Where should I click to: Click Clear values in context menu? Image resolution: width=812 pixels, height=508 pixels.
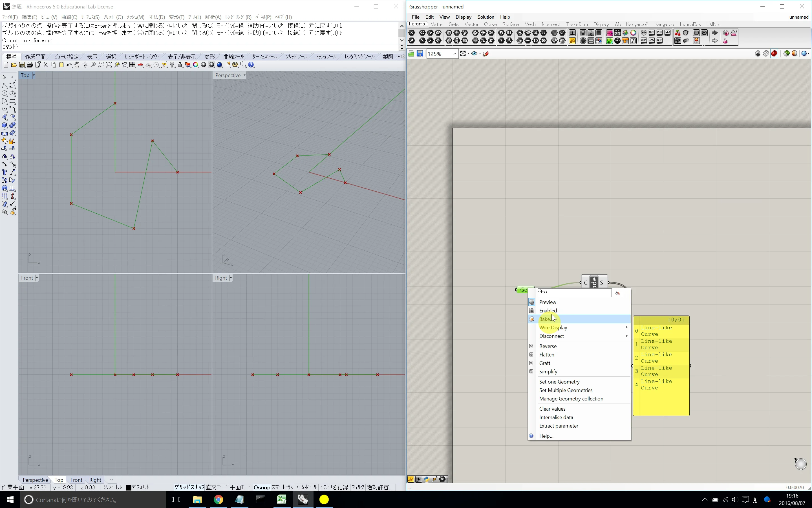(579, 409)
